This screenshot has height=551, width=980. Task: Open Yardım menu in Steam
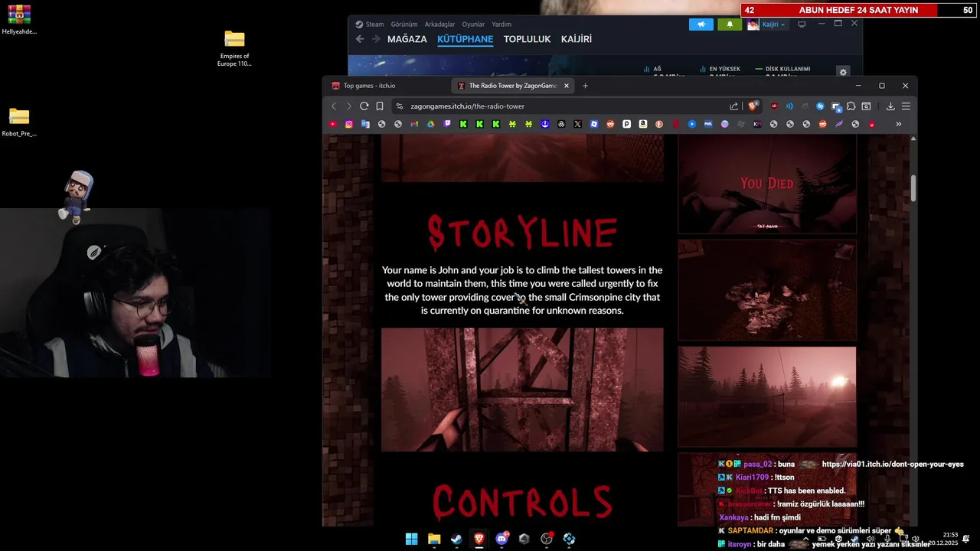tap(501, 24)
